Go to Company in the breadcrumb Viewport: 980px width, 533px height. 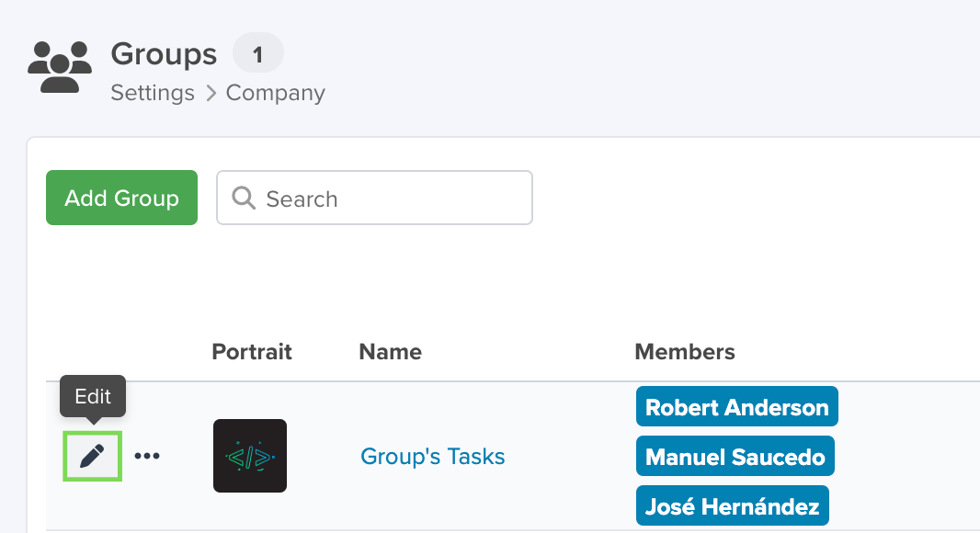pyautogui.click(x=276, y=93)
